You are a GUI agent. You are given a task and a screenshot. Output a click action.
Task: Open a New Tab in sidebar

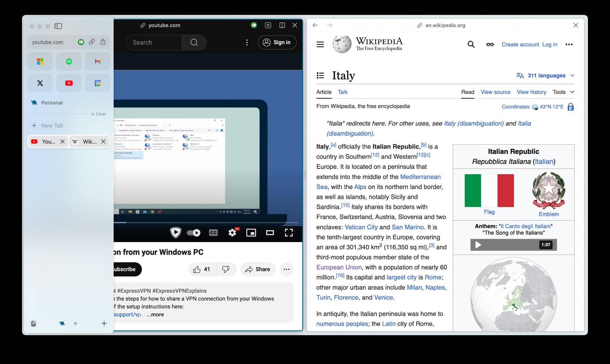pyautogui.click(x=48, y=125)
